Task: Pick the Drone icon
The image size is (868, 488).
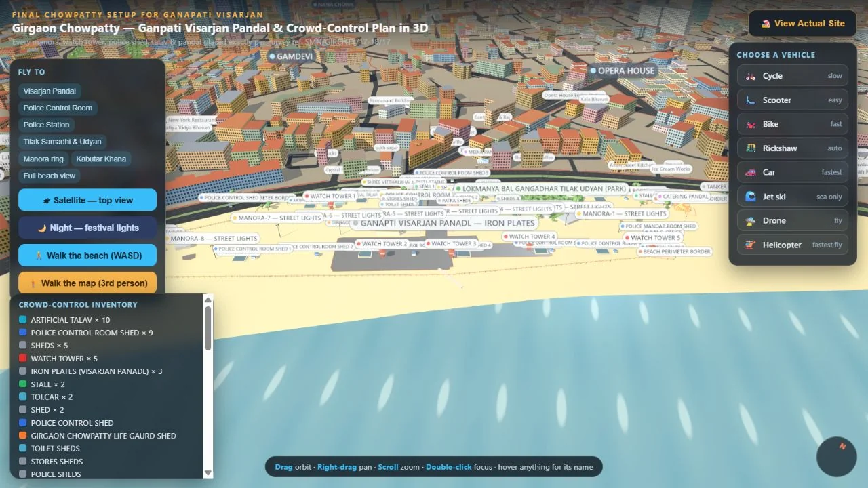Action: tap(750, 221)
